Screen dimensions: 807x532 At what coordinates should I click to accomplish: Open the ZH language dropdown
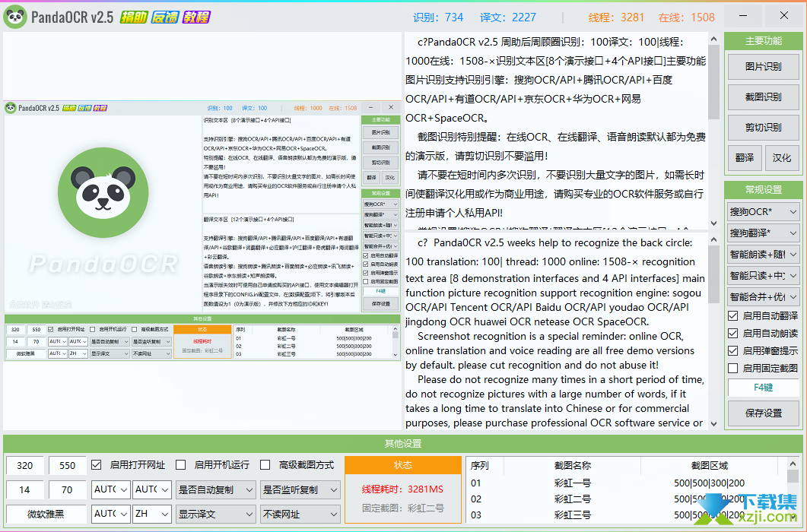152,514
